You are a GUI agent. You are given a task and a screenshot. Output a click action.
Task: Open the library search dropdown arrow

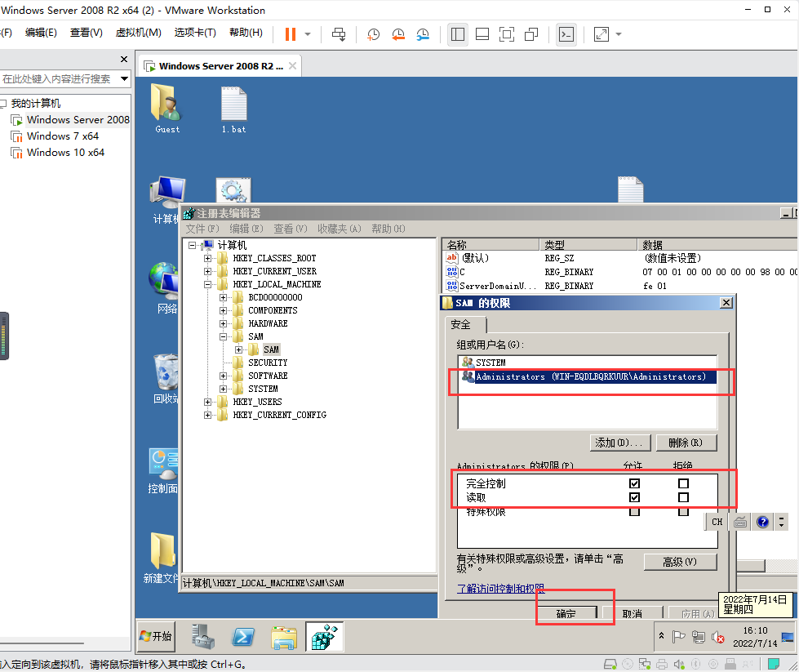coord(124,79)
